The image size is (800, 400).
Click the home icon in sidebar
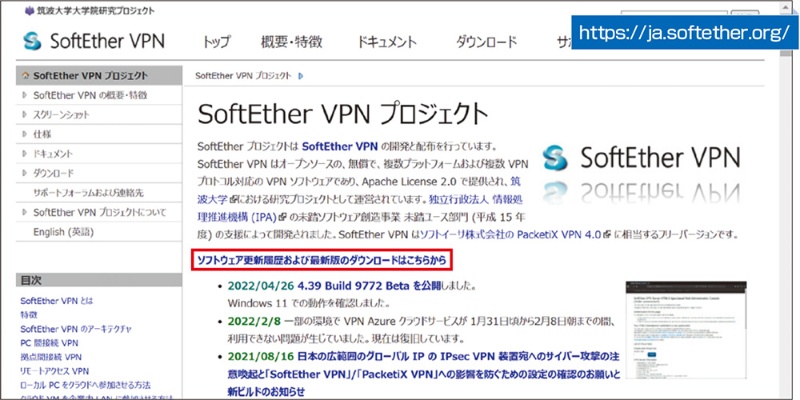[25, 76]
